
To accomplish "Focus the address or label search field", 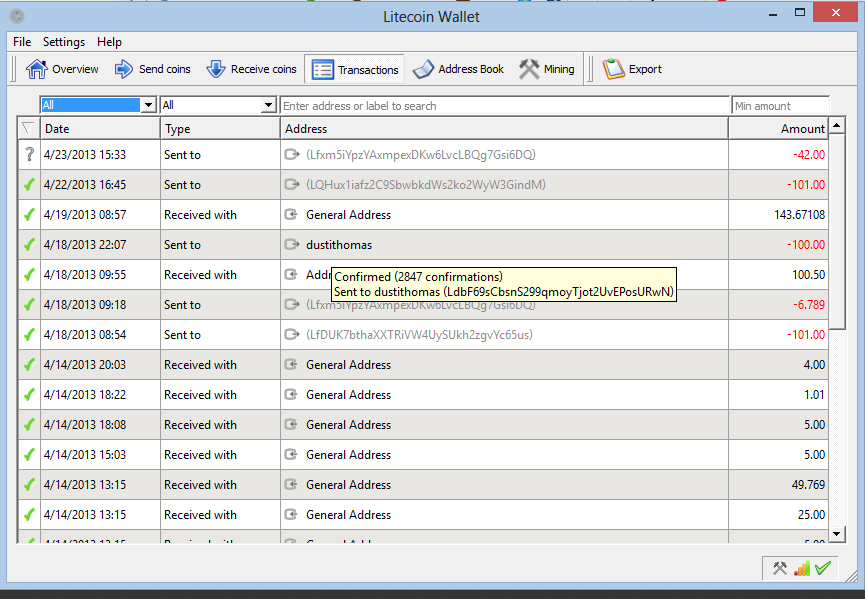I will click(505, 105).
